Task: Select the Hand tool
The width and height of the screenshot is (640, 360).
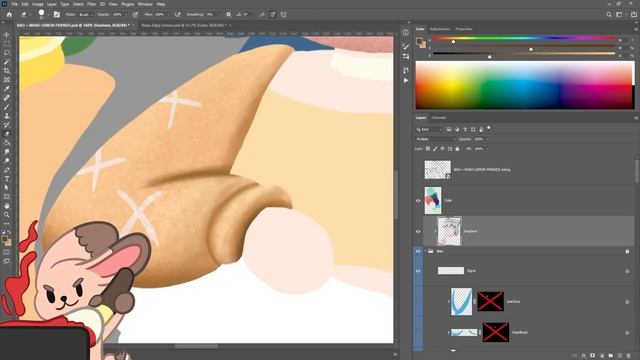Action: click(x=7, y=206)
